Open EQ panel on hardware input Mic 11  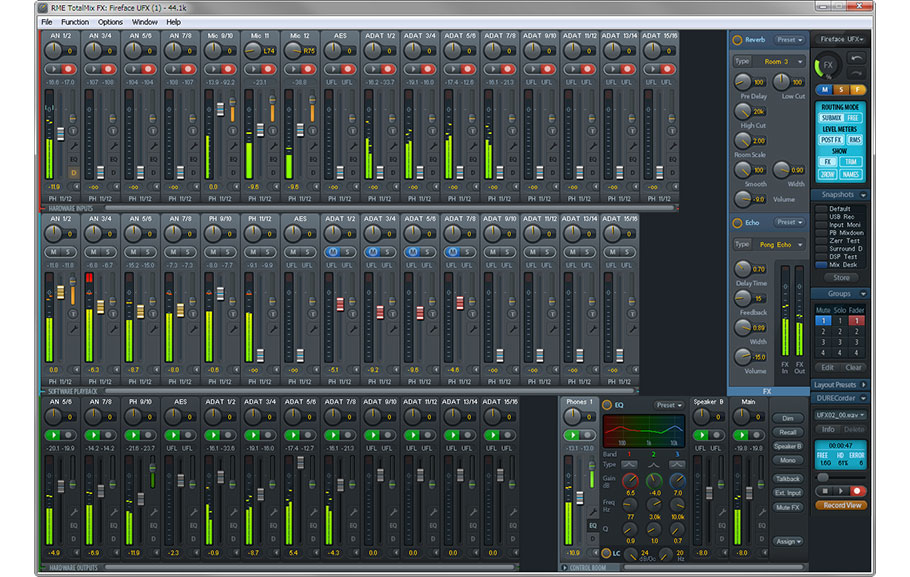pyautogui.click(x=273, y=159)
